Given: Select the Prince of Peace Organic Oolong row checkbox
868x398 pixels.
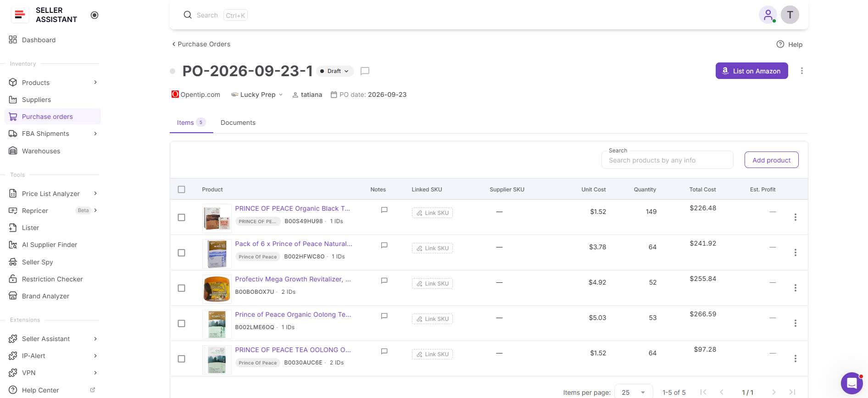Looking at the screenshot, I should 182,324.
